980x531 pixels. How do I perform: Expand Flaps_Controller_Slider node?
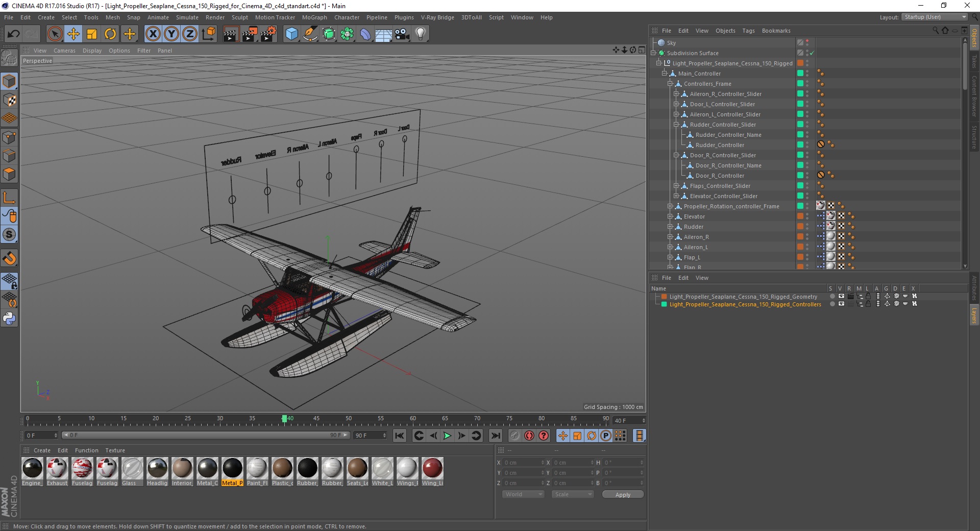coord(676,186)
